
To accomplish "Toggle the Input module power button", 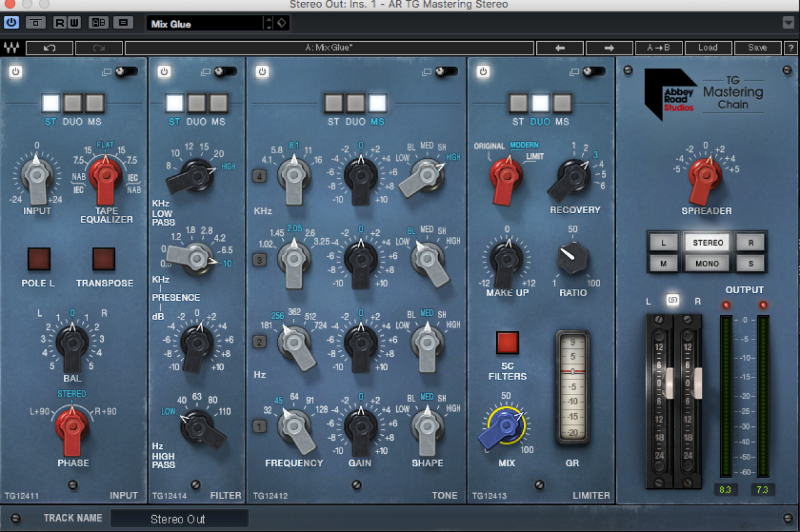I will pos(16,72).
